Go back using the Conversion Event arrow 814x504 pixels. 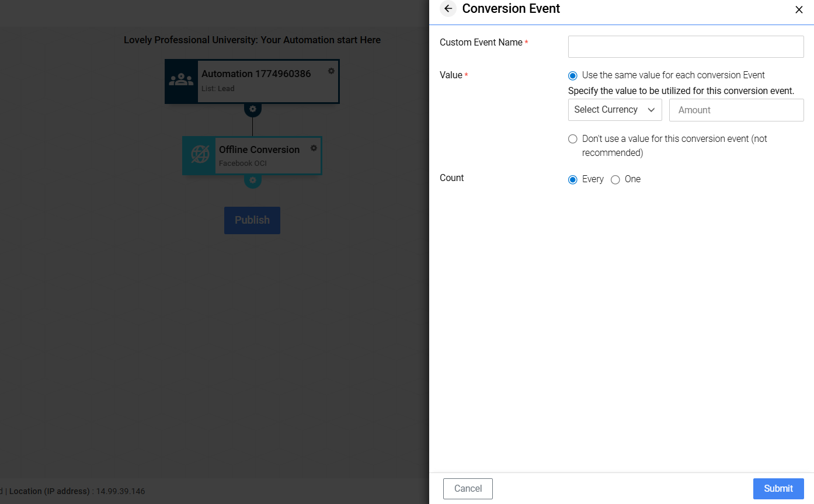tap(448, 9)
